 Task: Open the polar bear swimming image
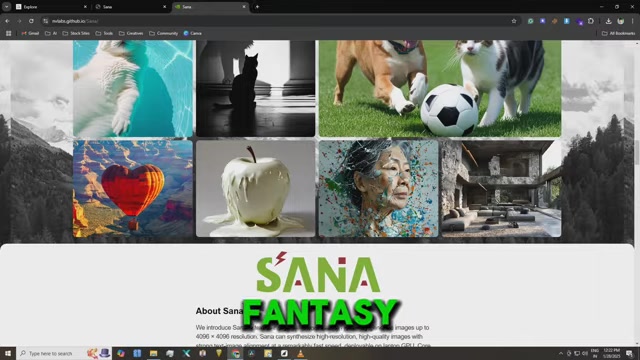click(x=133, y=88)
